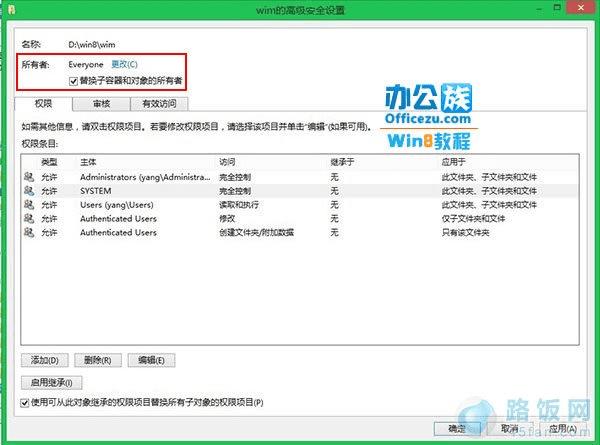Click the D:\win8\wim name path
The image size is (600, 445).
pos(92,44)
